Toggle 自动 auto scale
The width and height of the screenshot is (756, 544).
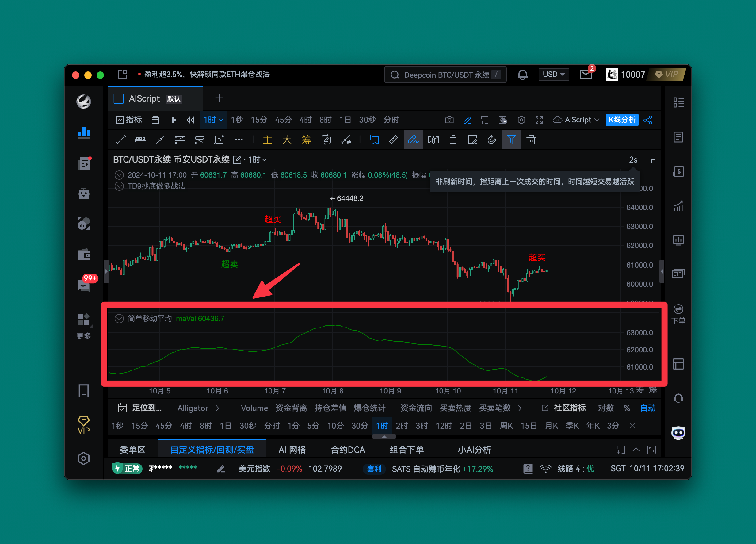[648, 408]
